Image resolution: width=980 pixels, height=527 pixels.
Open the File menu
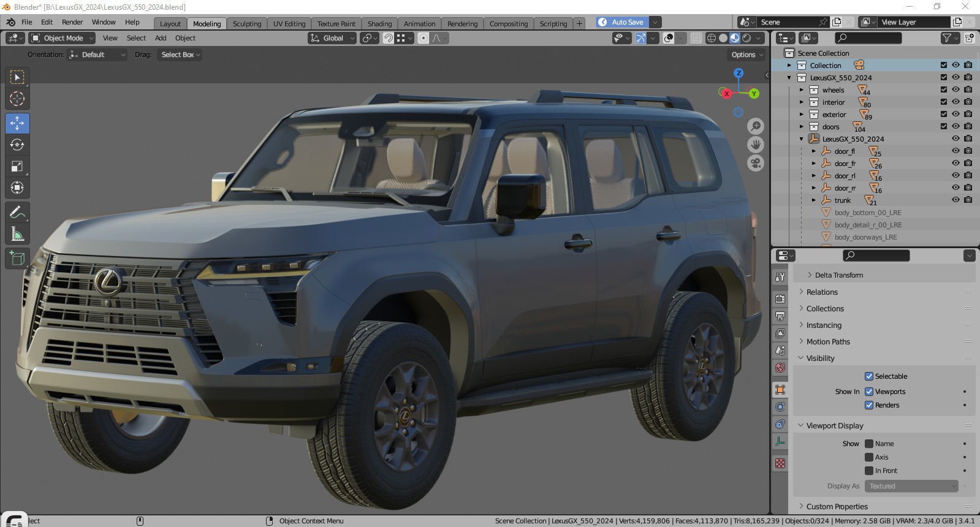coord(27,22)
